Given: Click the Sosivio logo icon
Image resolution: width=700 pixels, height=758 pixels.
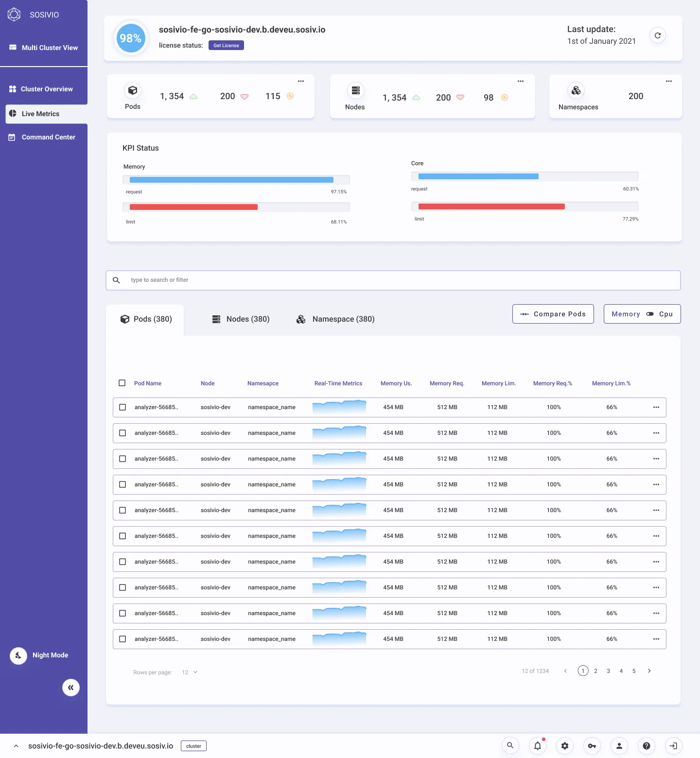Looking at the screenshot, I should pyautogui.click(x=14, y=15).
